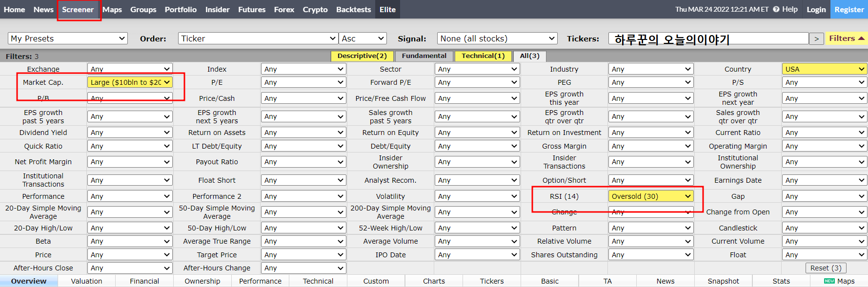Open the Candlestick filter dropdown

pyautogui.click(x=825, y=228)
